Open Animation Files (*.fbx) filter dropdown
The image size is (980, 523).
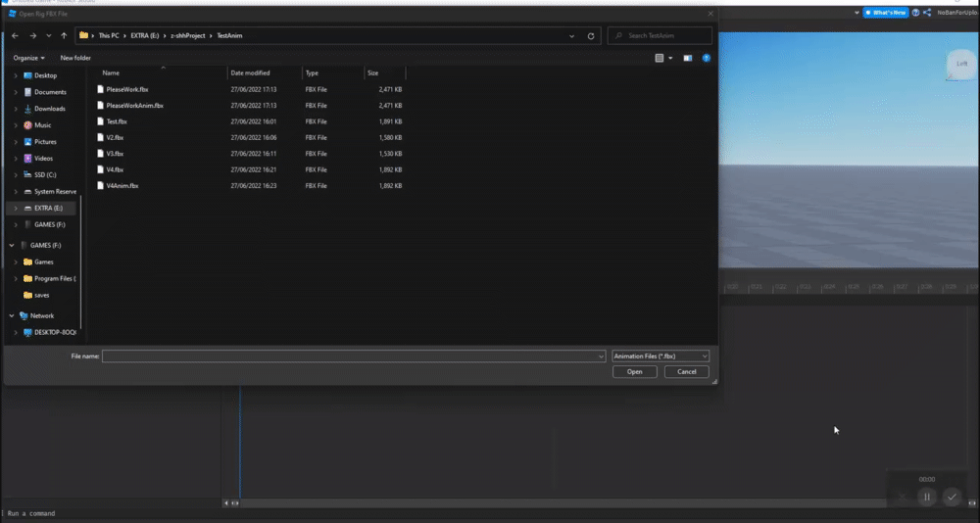[x=661, y=357]
